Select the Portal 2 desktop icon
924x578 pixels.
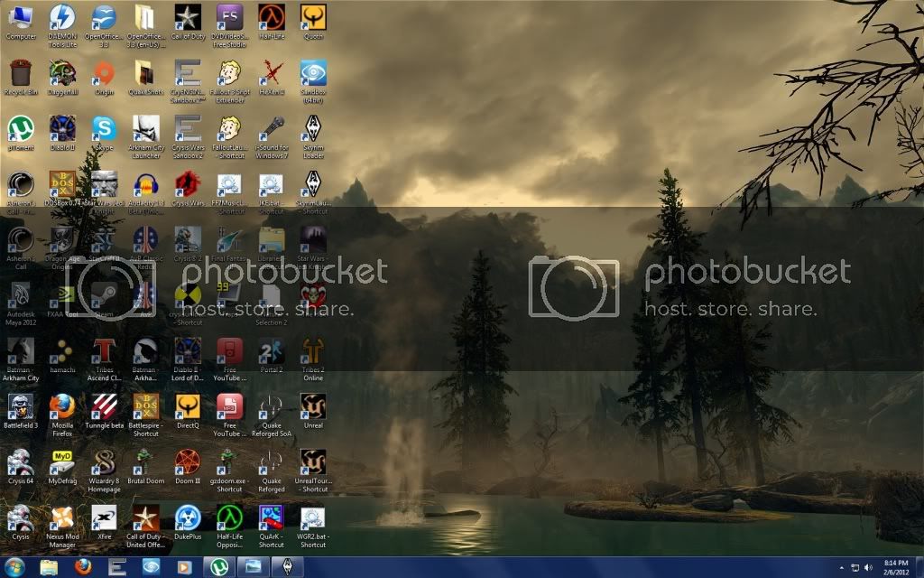pyautogui.click(x=271, y=350)
